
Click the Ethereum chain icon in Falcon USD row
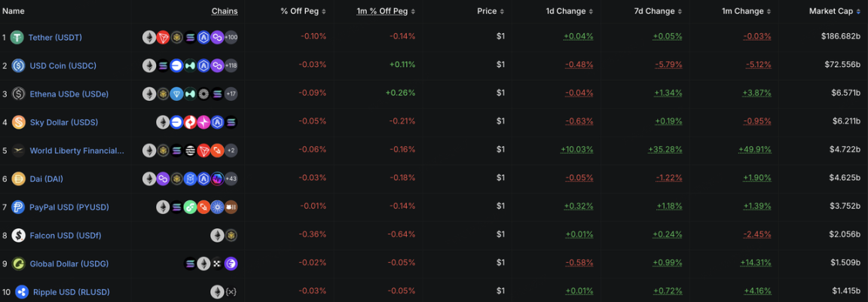coord(217,236)
